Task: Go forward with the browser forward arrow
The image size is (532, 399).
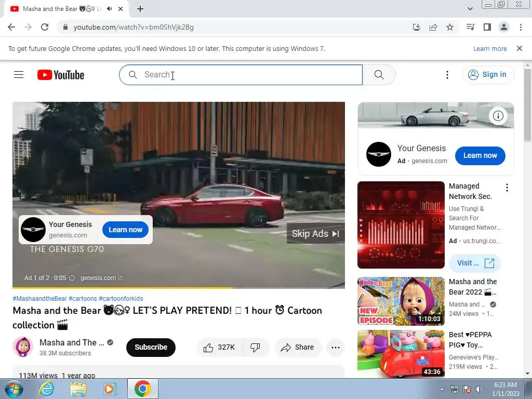Action: pyautogui.click(x=28, y=27)
